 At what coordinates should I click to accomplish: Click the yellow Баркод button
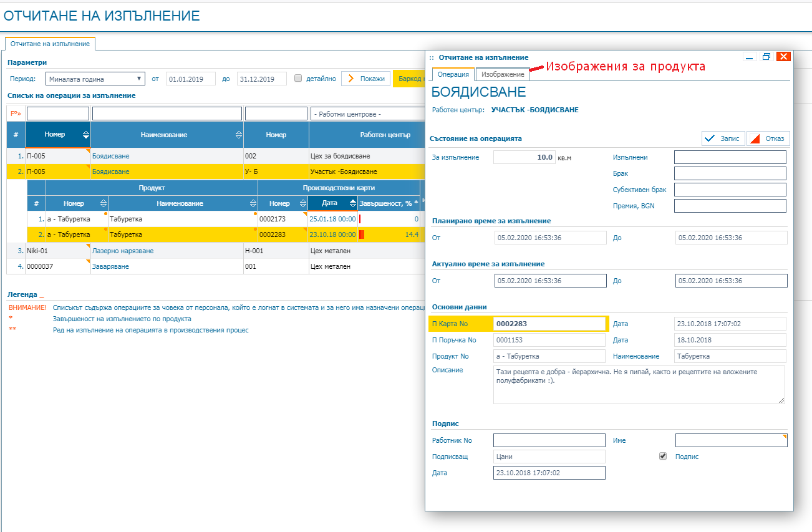[x=409, y=79]
